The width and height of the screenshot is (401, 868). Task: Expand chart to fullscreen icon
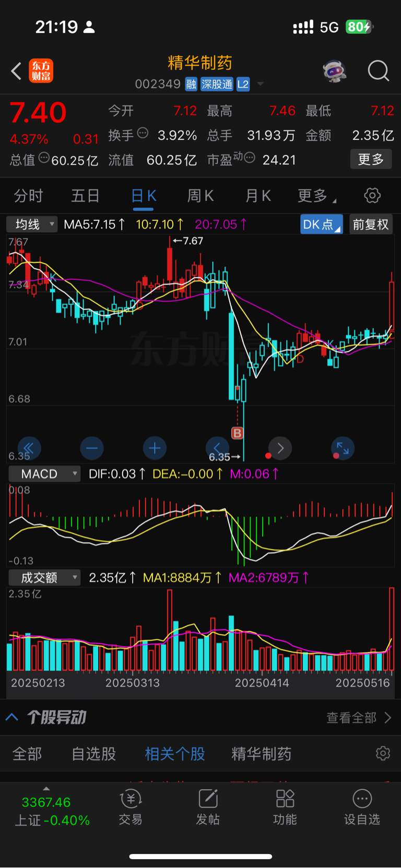pyautogui.click(x=343, y=448)
